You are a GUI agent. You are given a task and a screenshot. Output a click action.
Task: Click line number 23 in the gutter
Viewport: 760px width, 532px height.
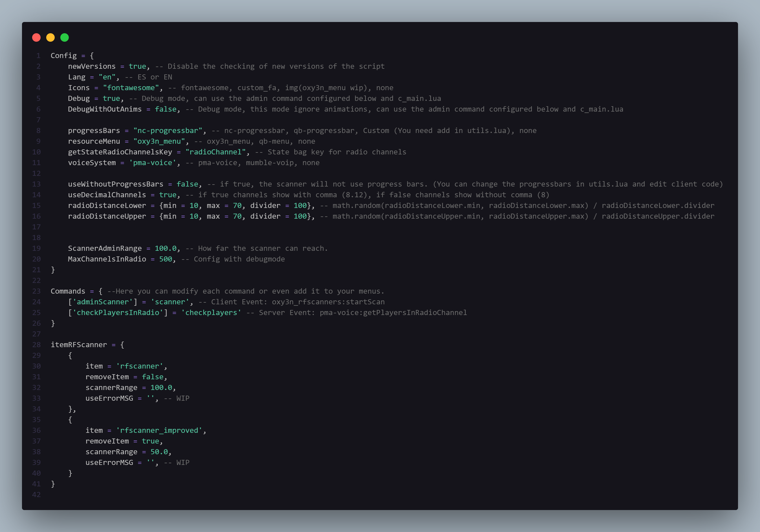point(36,291)
